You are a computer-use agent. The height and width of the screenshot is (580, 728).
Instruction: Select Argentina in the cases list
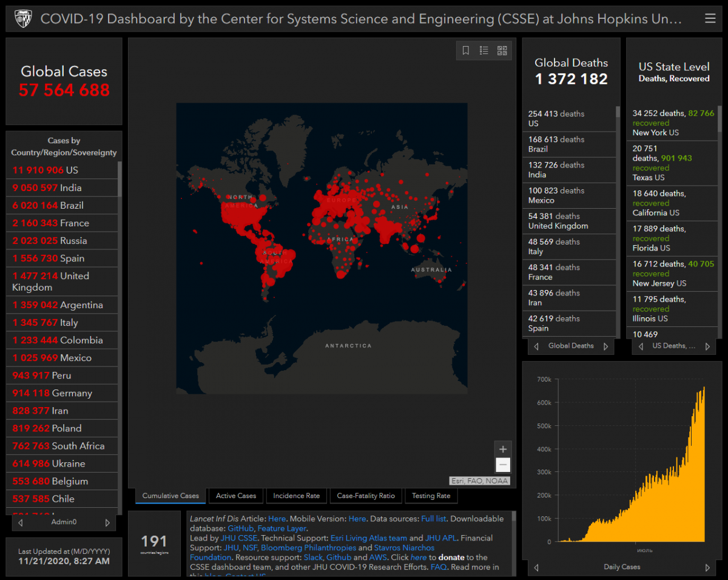click(62, 305)
